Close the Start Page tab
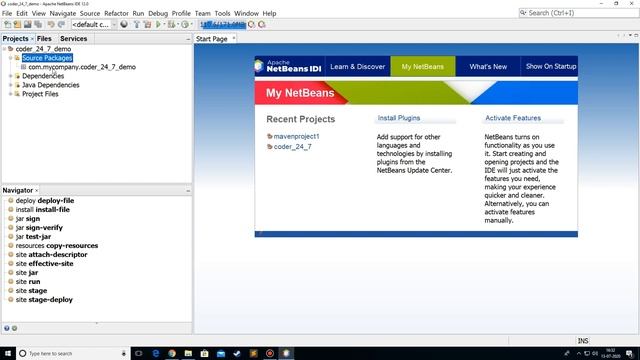Viewport: 640px width, 360px height. [x=234, y=38]
